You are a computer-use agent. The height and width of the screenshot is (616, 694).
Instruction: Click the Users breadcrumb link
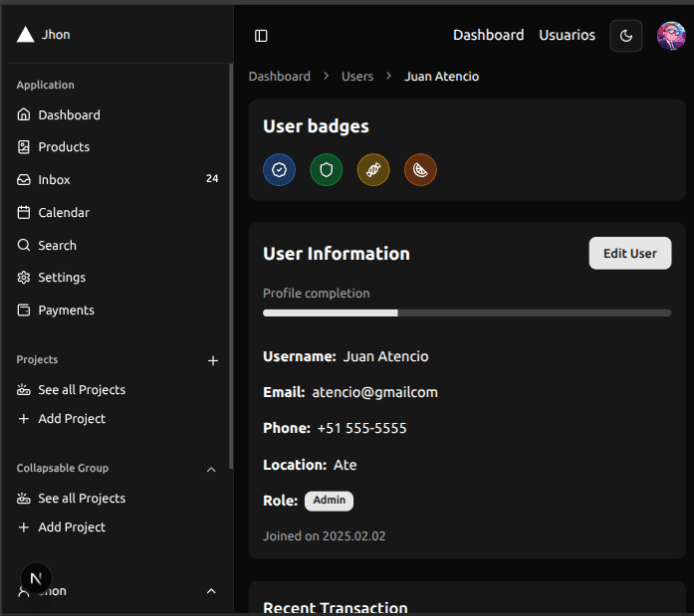click(x=357, y=77)
